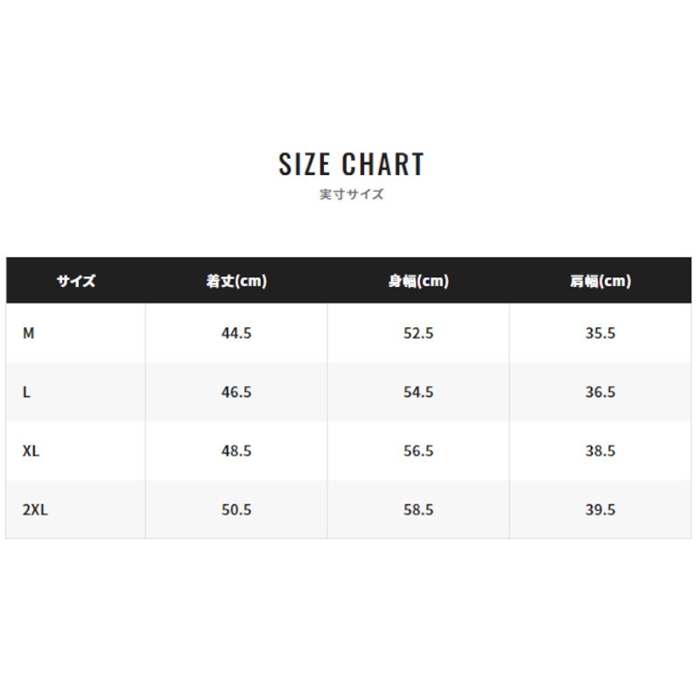700x700 pixels.
Task: Select the L size row label
Action: (x=26, y=392)
